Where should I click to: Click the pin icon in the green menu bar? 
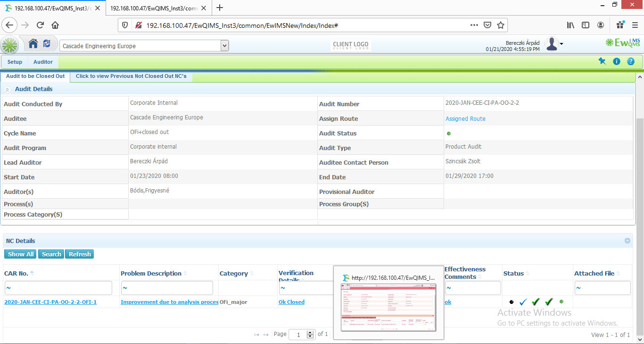coord(602,61)
